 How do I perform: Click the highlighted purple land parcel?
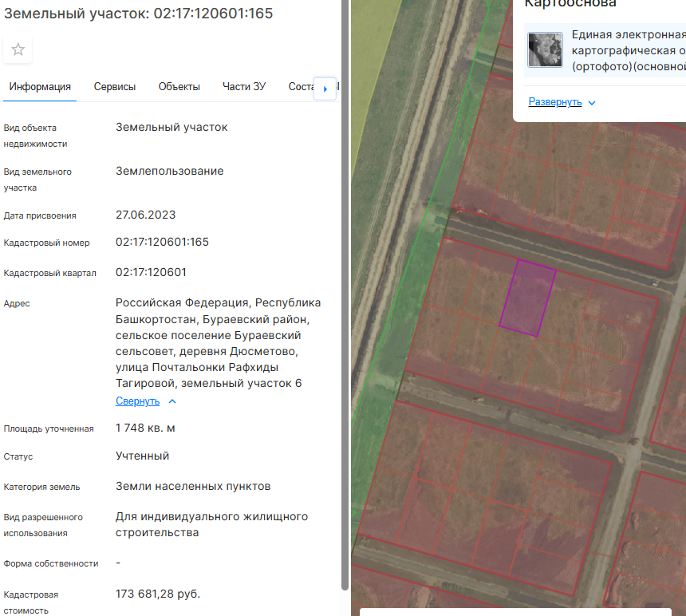527,298
